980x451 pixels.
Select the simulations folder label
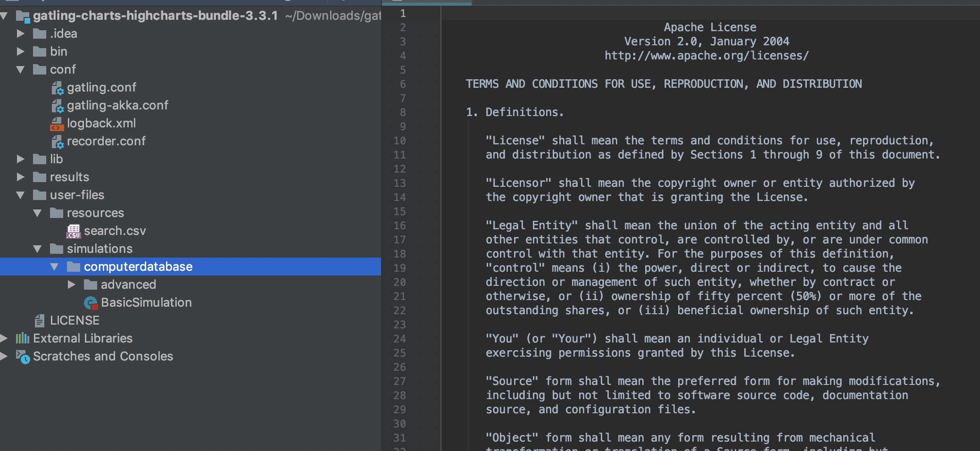click(x=100, y=249)
